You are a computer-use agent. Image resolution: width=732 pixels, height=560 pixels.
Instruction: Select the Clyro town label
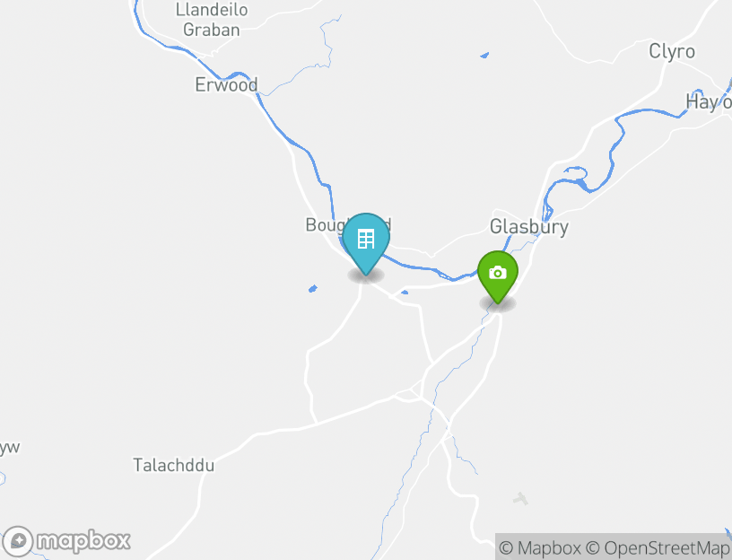[x=672, y=51]
